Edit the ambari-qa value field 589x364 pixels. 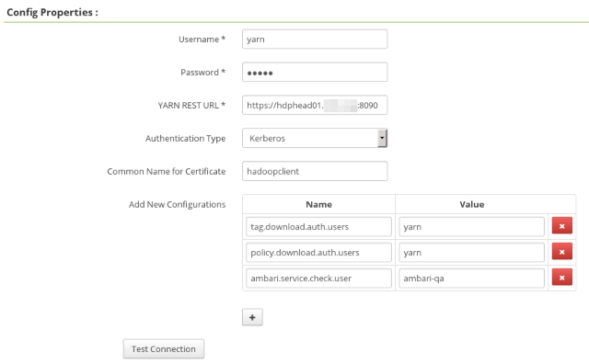(472, 279)
